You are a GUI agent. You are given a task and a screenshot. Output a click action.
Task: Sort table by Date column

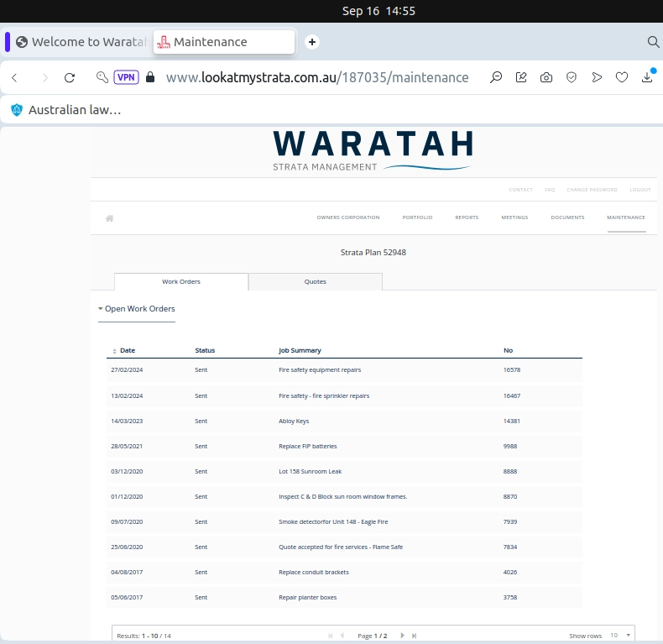123,350
